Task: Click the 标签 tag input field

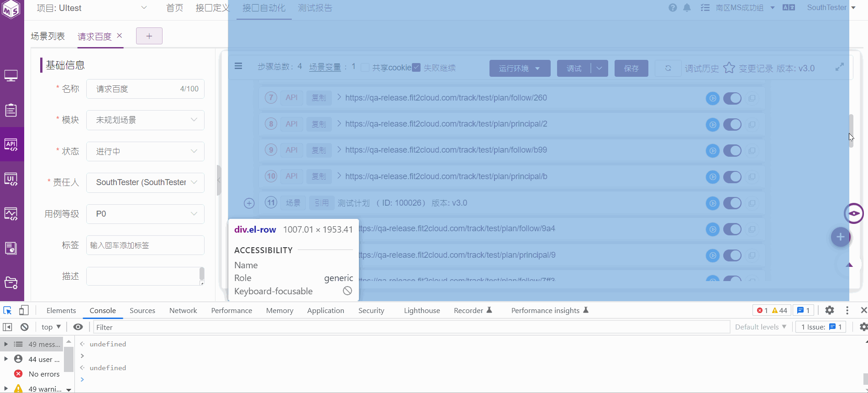Action: (145, 245)
